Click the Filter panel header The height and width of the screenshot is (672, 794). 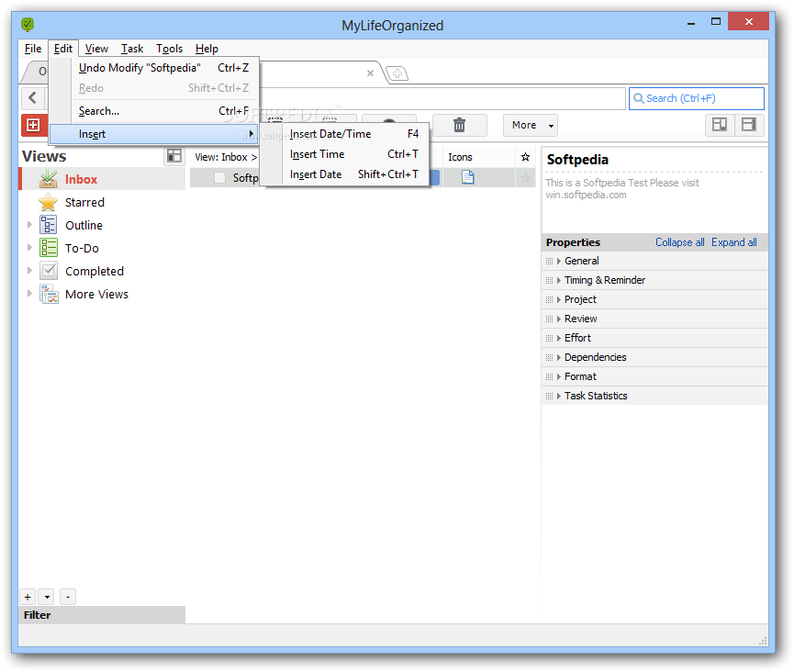tap(102, 615)
